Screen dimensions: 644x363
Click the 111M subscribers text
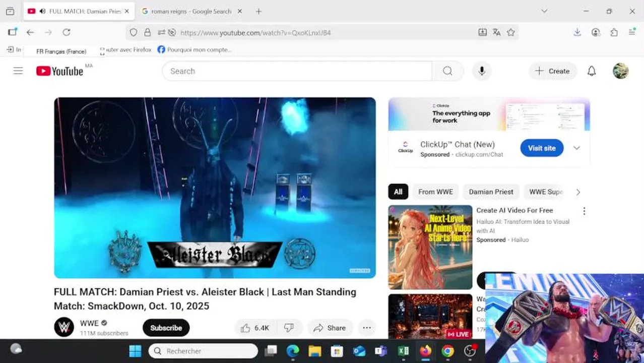[104, 333]
